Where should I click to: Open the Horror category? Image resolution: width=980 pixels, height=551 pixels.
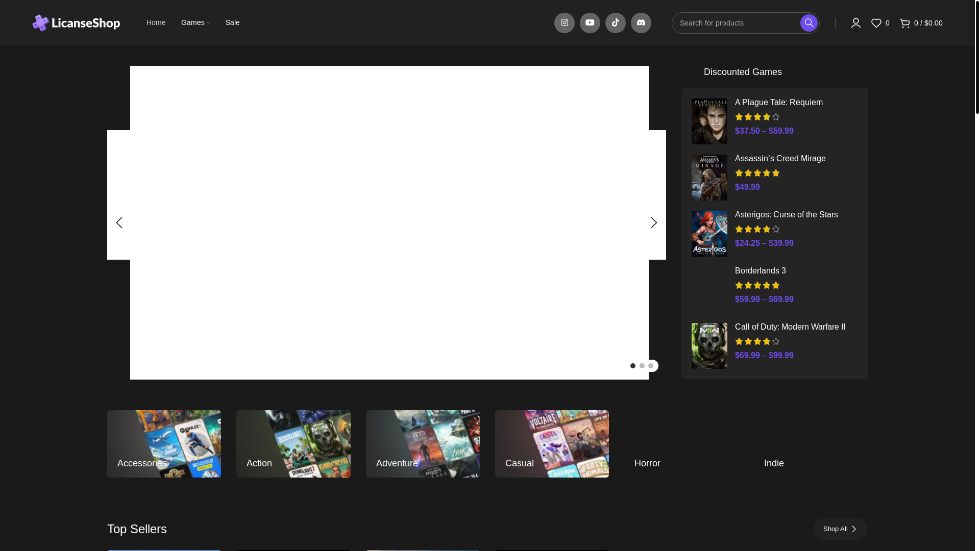681,444
